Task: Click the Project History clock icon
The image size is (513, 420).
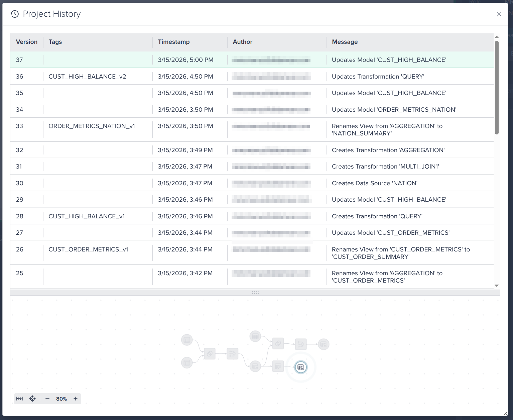Action: point(14,14)
